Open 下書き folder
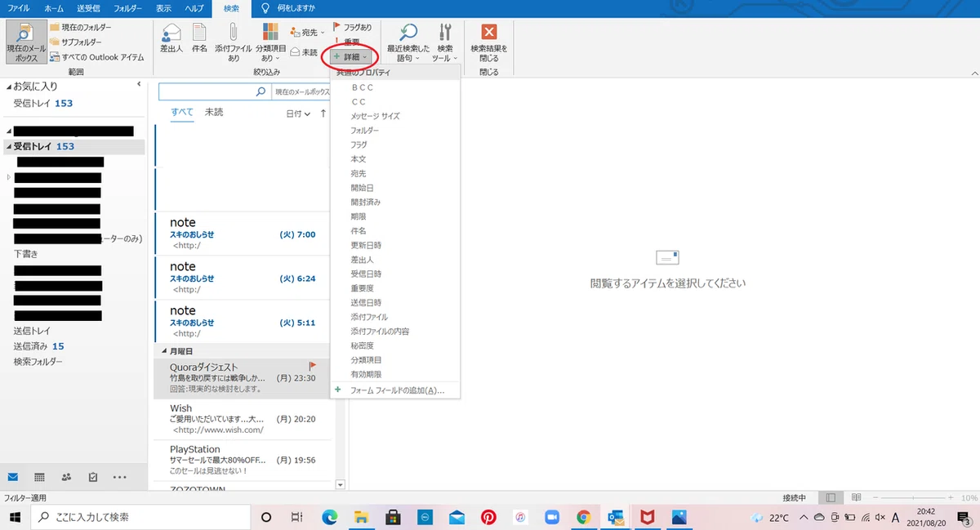 (25, 254)
